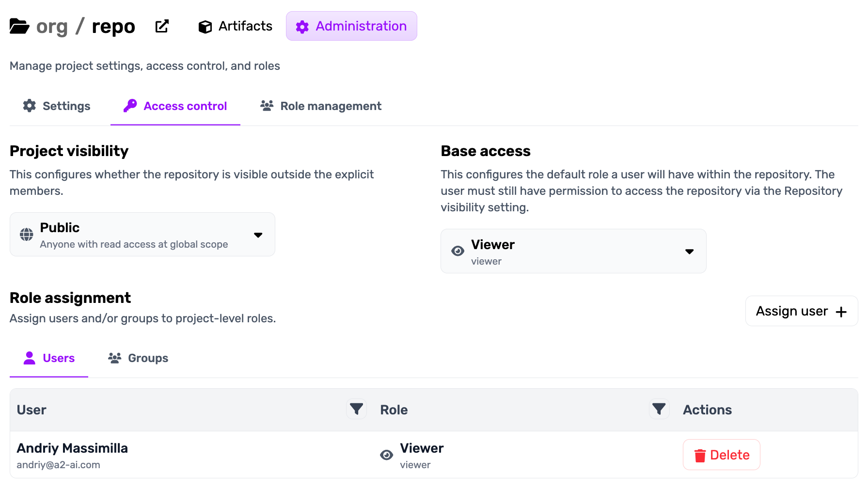Image resolution: width=868 pixels, height=490 pixels.
Task: Click the globe icon in Public selector
Action: click(27, 234)
